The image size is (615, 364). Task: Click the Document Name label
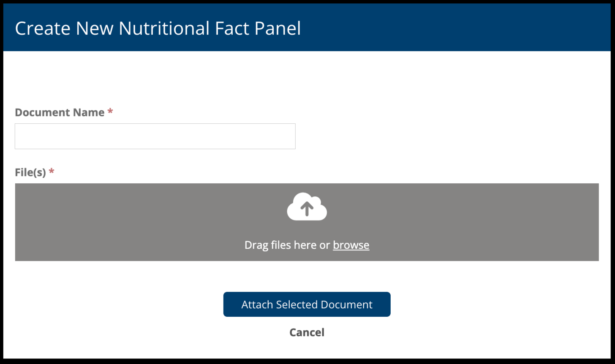[60, 112]
